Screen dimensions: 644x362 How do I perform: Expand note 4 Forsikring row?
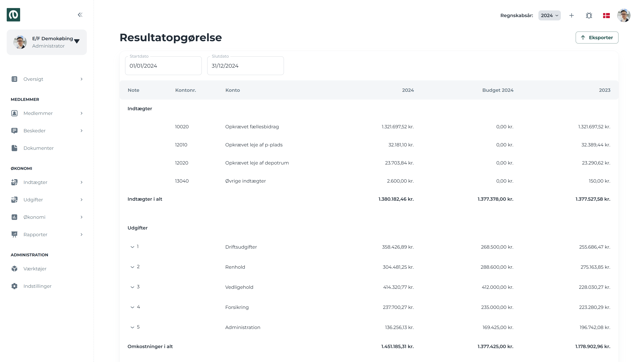coord(132,307)
